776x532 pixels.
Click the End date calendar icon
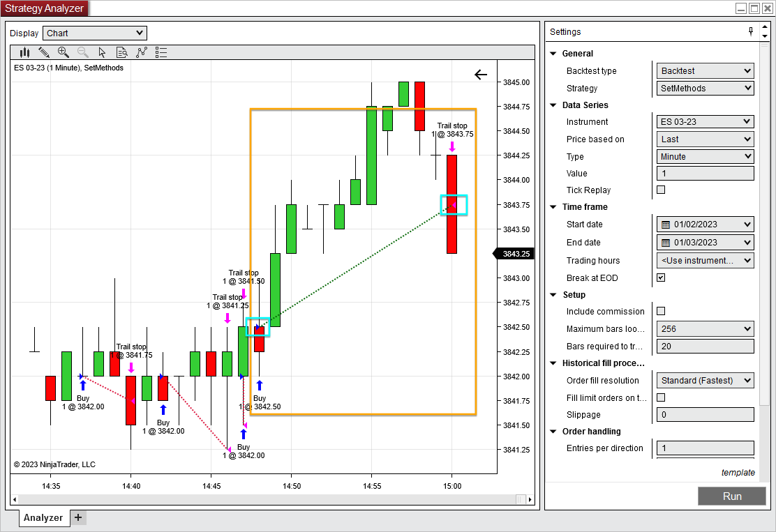[x=666, y=243]
